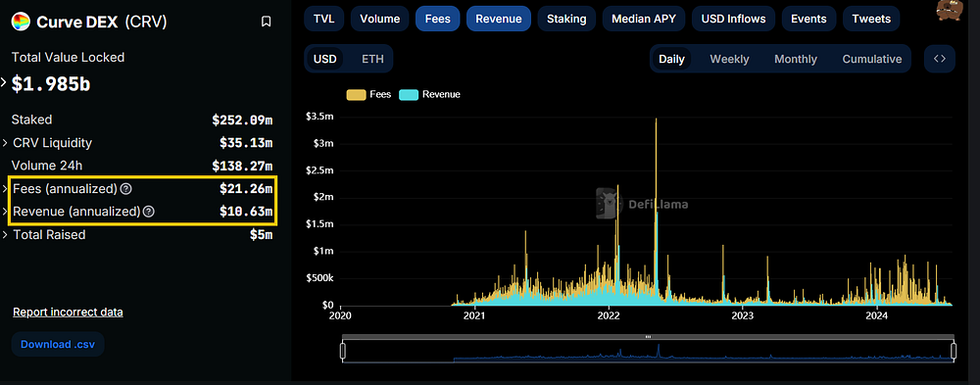980x385 pixels.
Task: Enable the USD Inflows chart metric
Action: pyautogui.click(x=734, y=19)
